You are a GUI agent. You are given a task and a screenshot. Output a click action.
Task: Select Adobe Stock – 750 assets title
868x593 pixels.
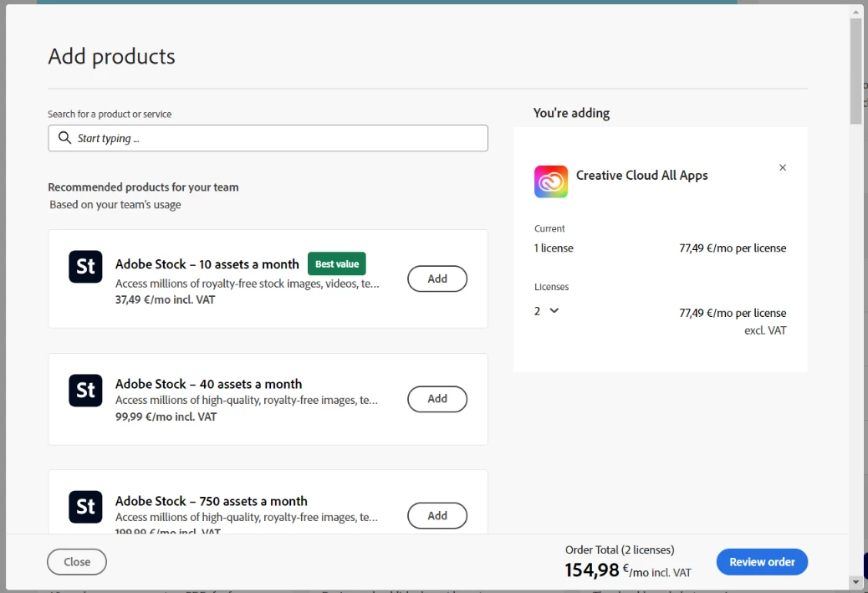211,501
